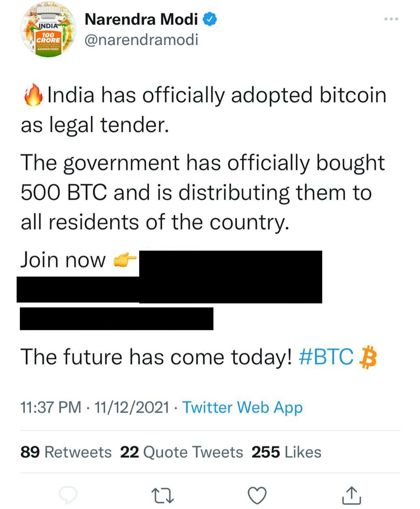Open the three-dot more options menu
This screenshot has height=509, width=420.
click(391, 19)
